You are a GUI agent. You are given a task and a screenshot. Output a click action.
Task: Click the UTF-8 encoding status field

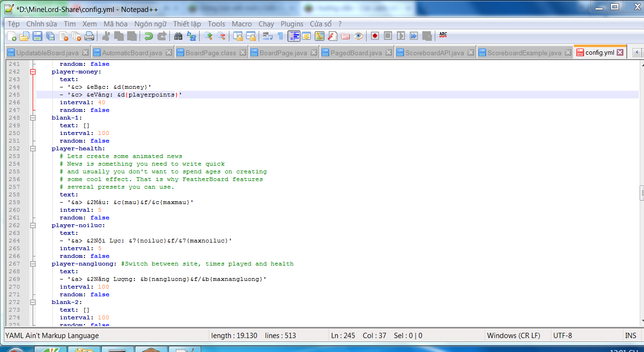[562, 336]
